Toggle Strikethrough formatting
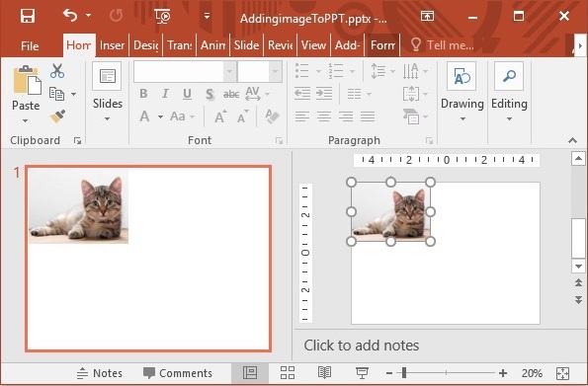Screen dimensions: 588x386 point(231,94)
